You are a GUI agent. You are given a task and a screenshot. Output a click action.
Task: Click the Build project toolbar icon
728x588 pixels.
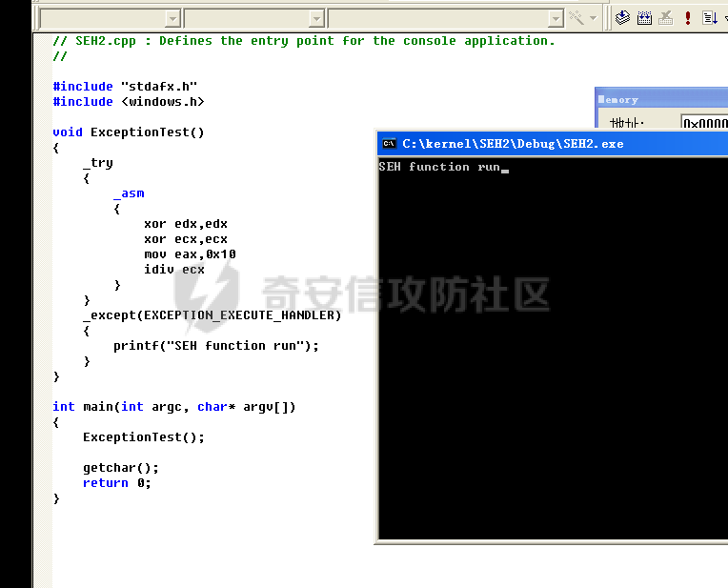tap(644, 18)
